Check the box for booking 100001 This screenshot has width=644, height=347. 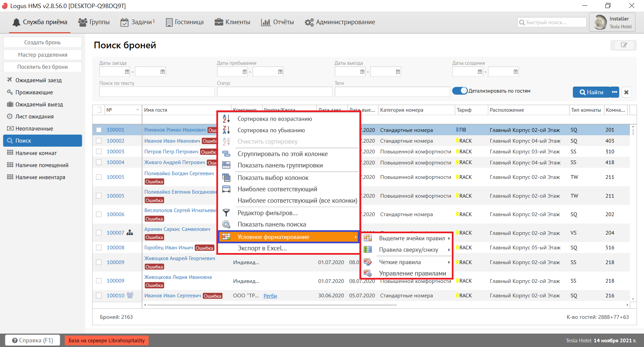click(x=99, y=130)
